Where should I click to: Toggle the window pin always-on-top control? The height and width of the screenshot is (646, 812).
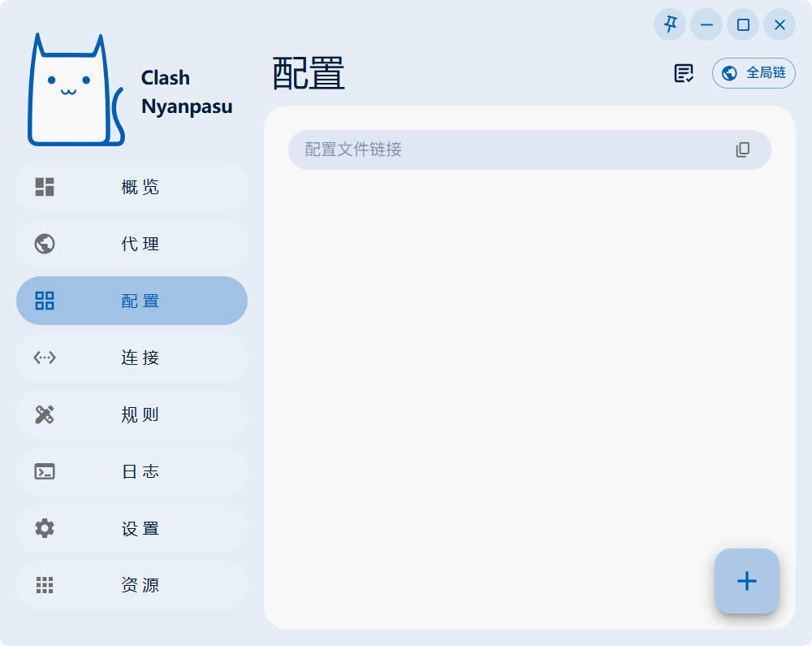tap(669, 24)
